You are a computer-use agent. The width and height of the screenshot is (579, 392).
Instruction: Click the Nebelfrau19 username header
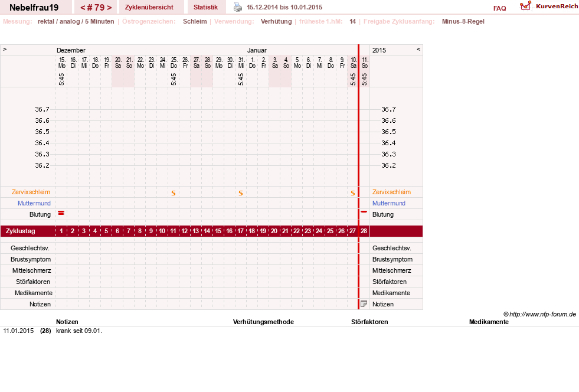pyautogui.click(x=34, y=8)
